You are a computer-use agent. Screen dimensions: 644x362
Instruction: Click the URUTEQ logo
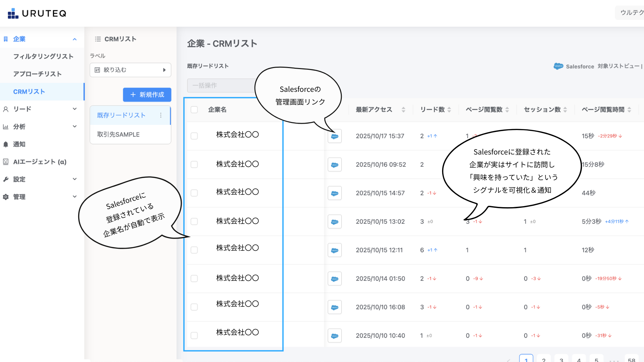coord(37,13)
